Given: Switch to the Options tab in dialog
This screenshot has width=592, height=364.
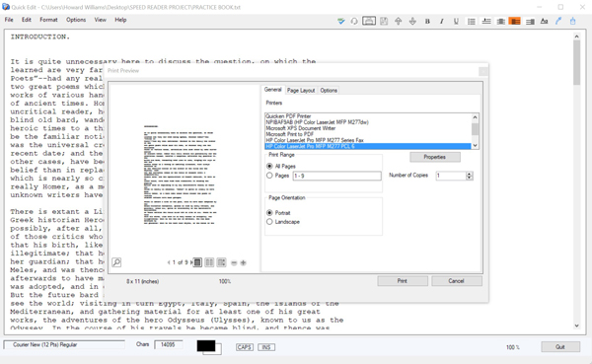Looking at the screenshot, I should [329, 90].
